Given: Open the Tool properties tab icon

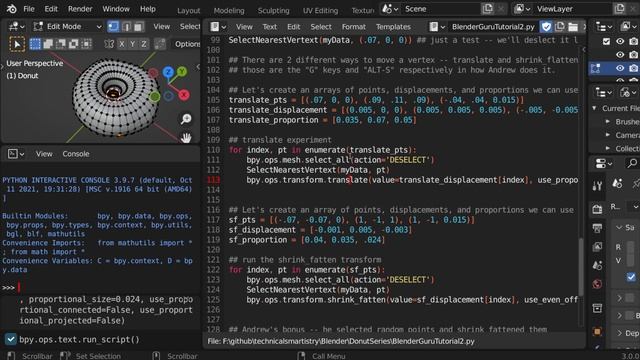Looking at the screenshot, I should (597, 186).
